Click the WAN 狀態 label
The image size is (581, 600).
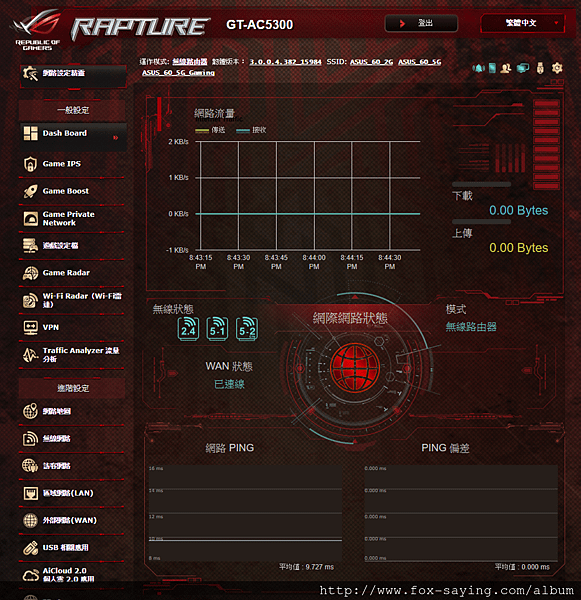coord(229,366)
